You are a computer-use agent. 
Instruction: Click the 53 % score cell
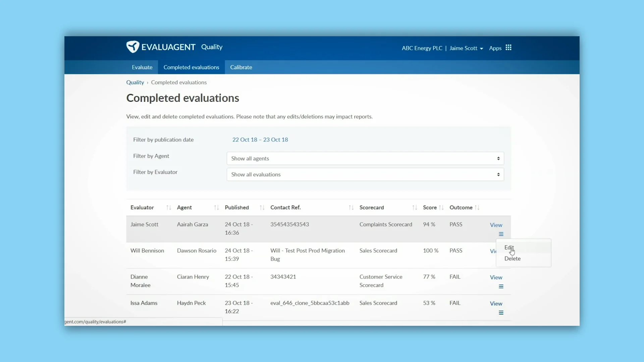point(429,303)
